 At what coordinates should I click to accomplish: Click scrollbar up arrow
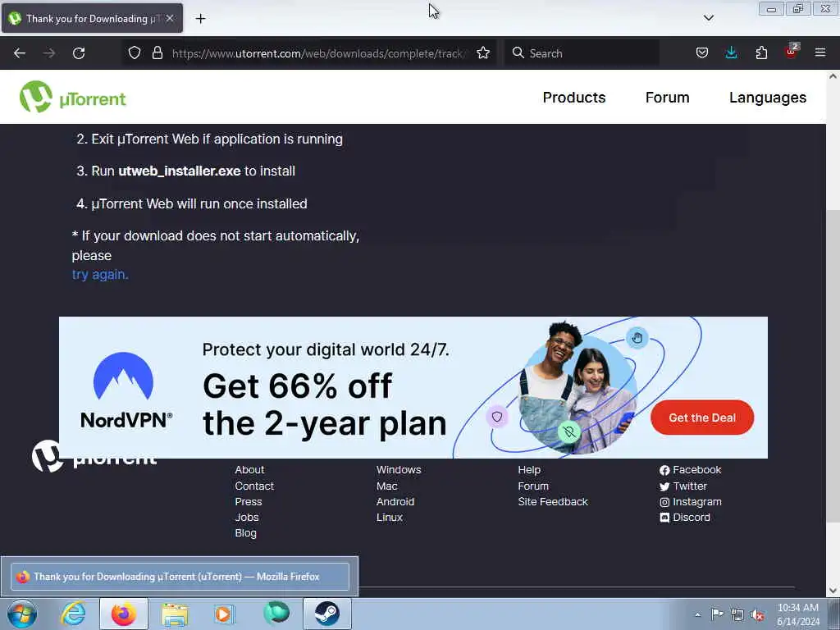coord(833,76)
